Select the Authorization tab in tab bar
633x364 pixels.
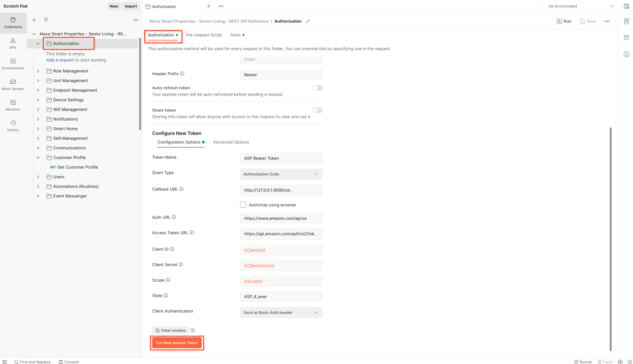pos(172,6)
